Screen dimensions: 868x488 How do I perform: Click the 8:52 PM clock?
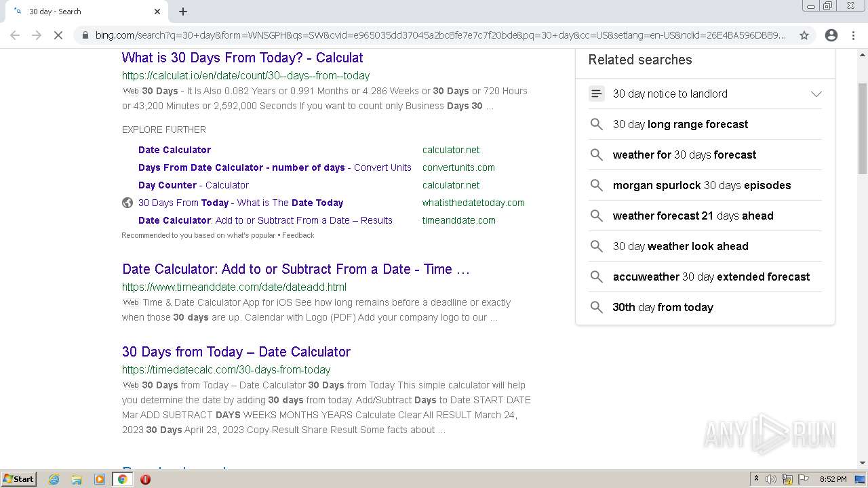[x=833, y=479]
